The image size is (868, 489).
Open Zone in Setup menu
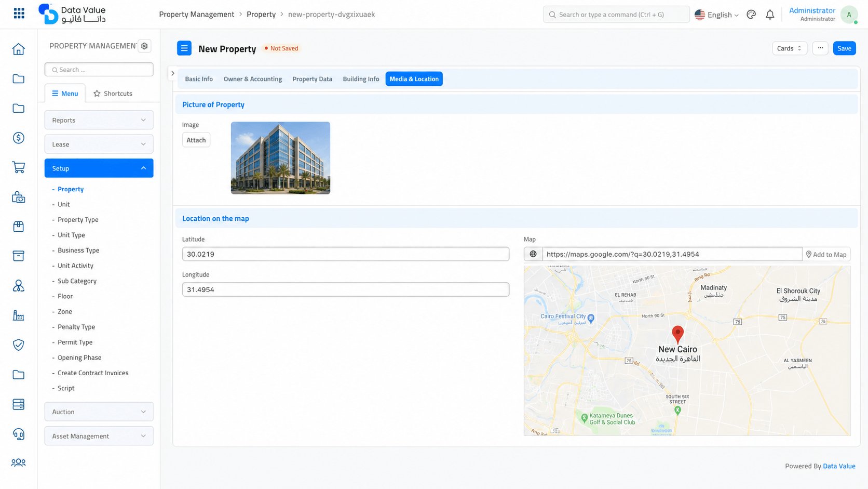(65, 312)
